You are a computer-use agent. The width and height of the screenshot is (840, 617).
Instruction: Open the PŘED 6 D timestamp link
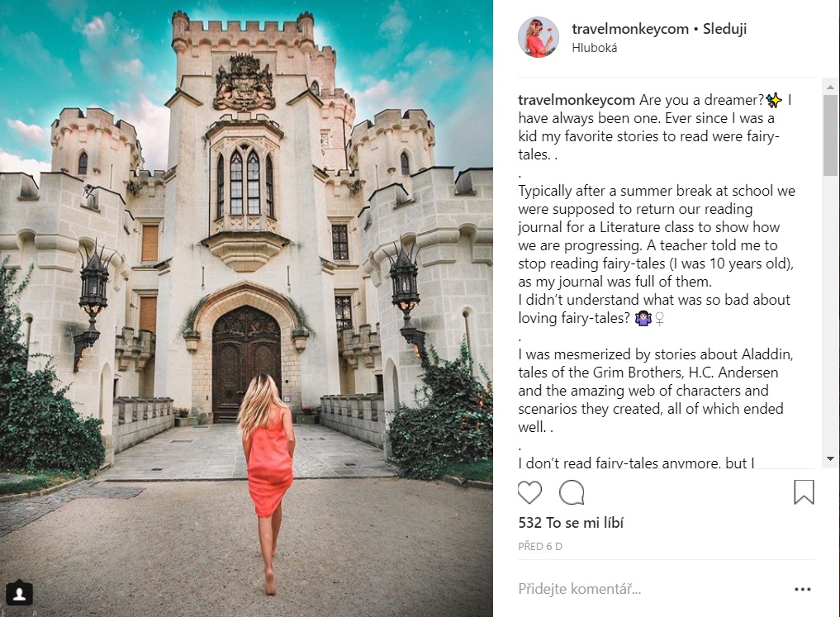click(540, 547)
